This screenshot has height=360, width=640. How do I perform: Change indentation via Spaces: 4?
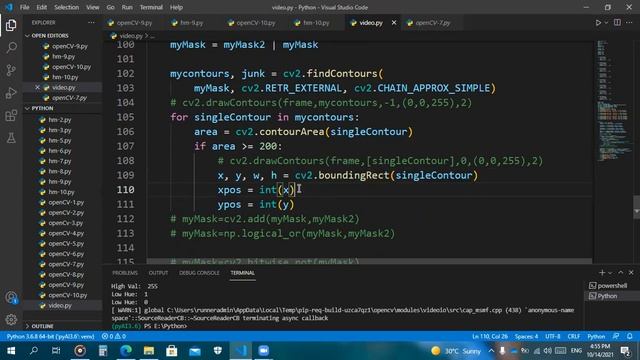(x=526, y=336)
